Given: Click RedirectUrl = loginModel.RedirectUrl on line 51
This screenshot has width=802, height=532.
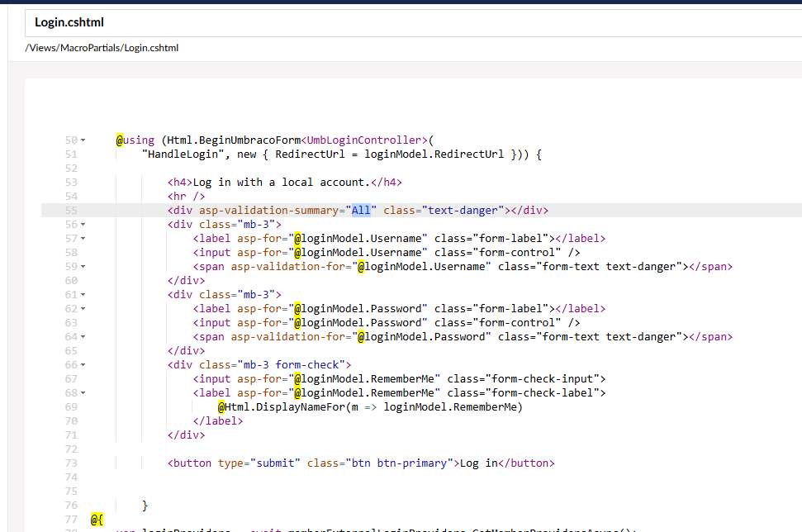Looking at the screenshot, I should (x=389, y=154).
